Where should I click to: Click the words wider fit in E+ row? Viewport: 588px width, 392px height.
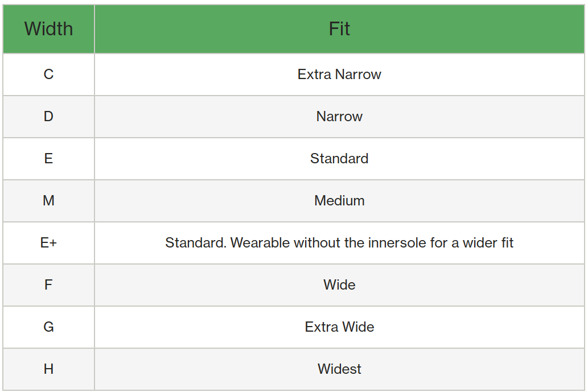point(490,243)
